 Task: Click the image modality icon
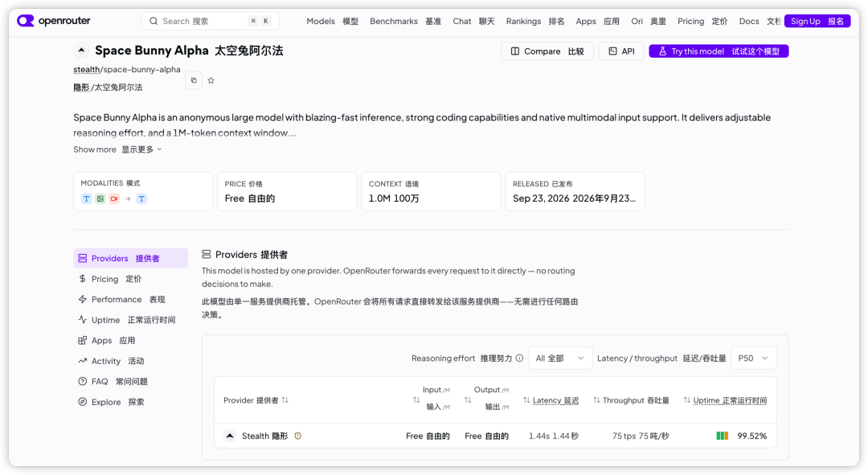[100, 199]
